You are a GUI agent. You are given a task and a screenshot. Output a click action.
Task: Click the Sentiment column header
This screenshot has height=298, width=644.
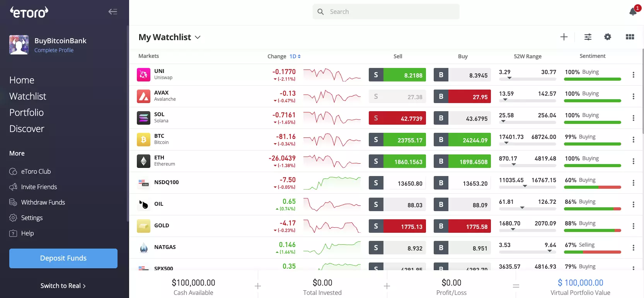pos(593,56)
